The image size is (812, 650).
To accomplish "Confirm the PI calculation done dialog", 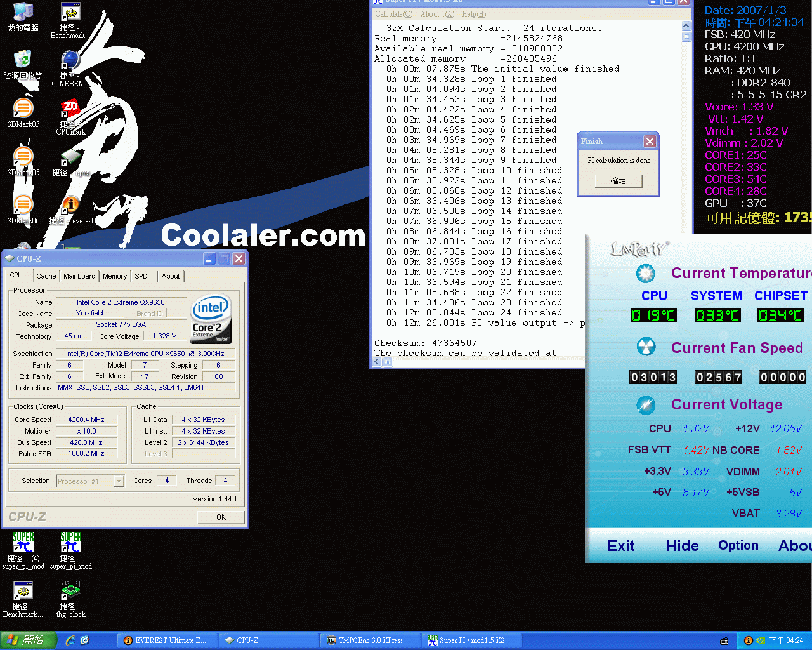I will click(618, 181).
